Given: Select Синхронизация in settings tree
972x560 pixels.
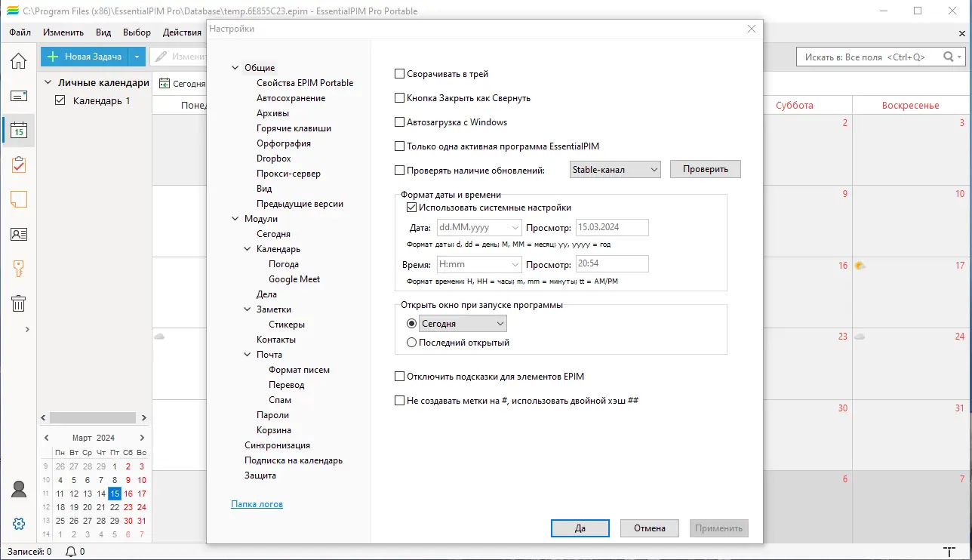Looking at the screenshot, I should pyautogui.click(x=277, y=445).
